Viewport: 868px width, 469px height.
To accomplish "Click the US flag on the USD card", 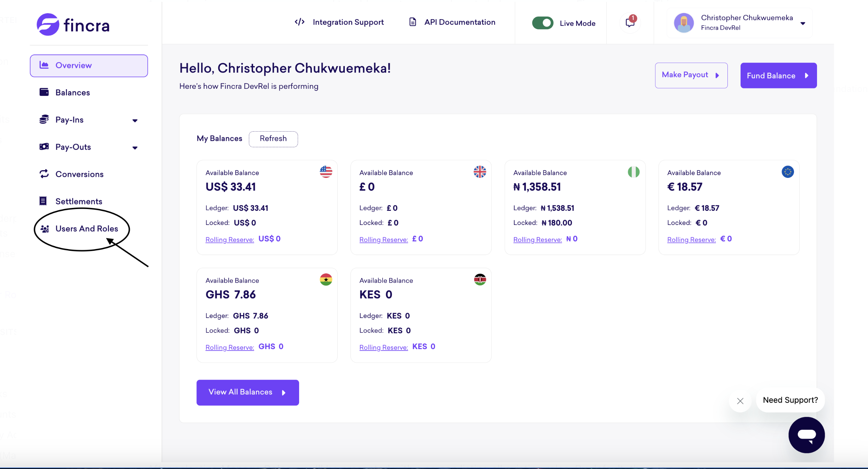I will pos(326,172).
